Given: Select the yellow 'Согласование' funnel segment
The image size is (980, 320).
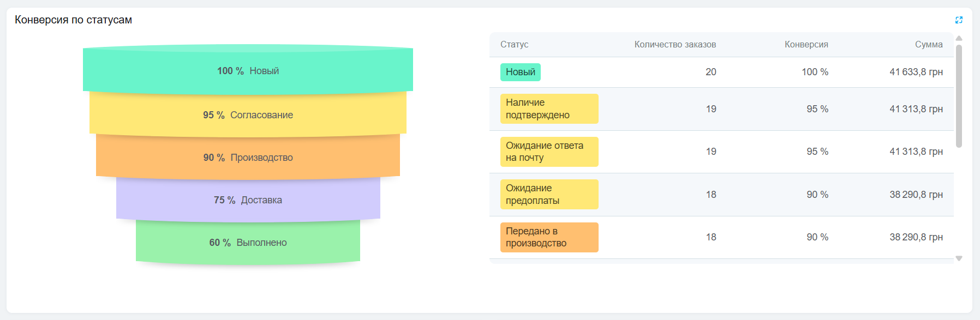Looking at the screenshot, I should (248, 115).
